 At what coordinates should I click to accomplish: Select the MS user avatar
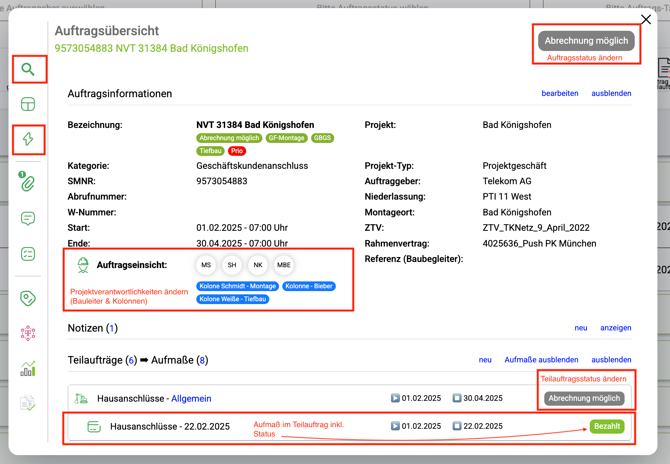click(x=206, y=265)
